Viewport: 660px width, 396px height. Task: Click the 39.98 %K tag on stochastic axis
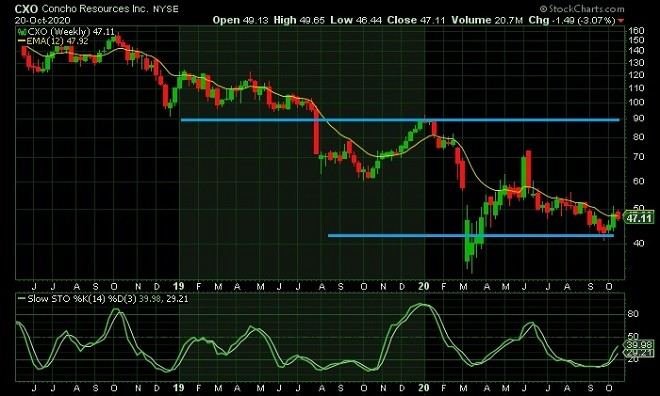(x=640, y=345)
